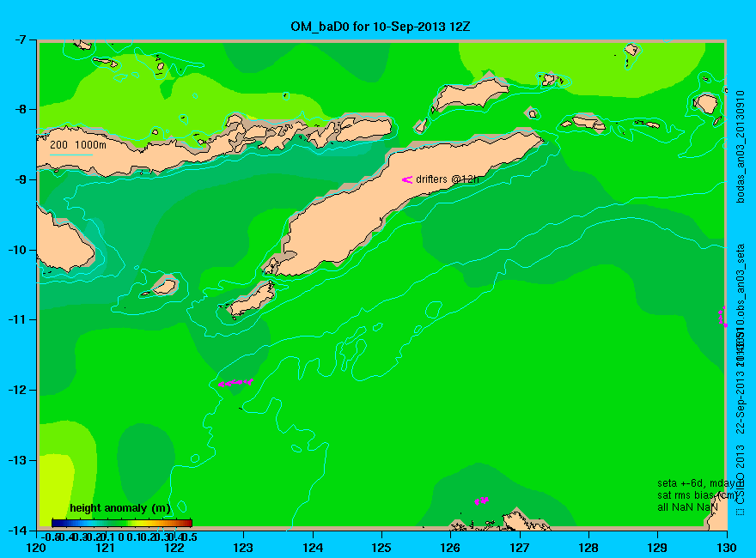Click the magenta drifter markers near 13.6S 126.5E

[x=481, y=500]
